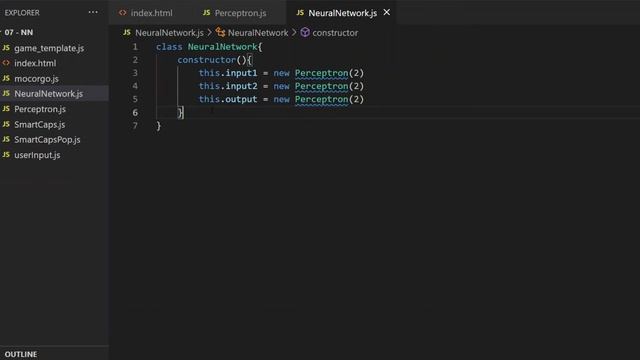Click the JS icon on Perceptron.js tab
The width and height of the screenshot is (640, 360).
click(207, 13)
